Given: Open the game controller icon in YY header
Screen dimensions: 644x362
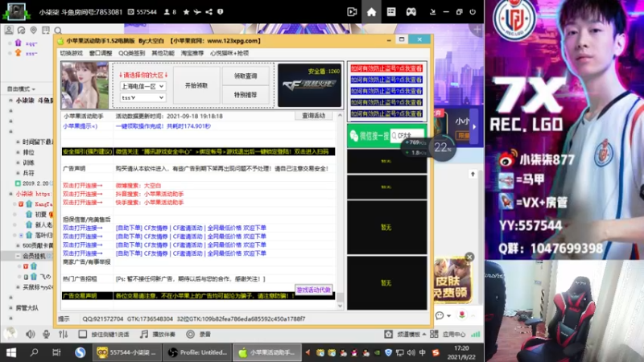Looking at the screenshot, I should pyautogui.click(x=411, y=12).
